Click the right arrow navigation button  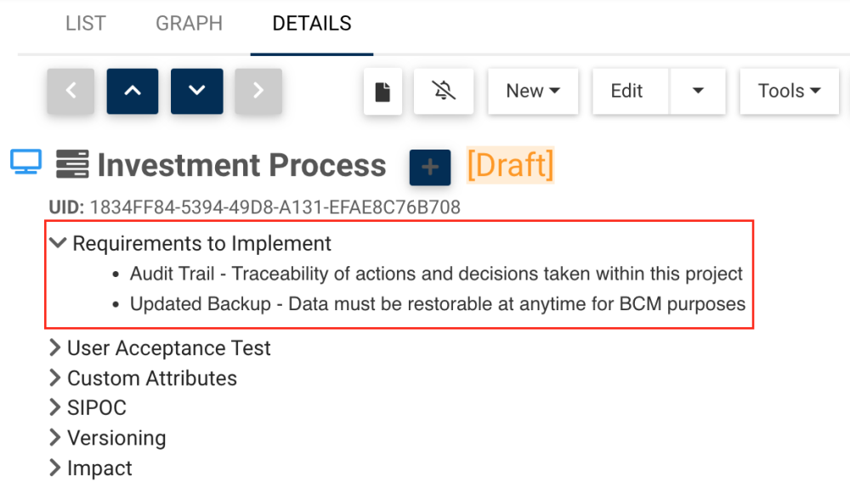tap(258, 91)
